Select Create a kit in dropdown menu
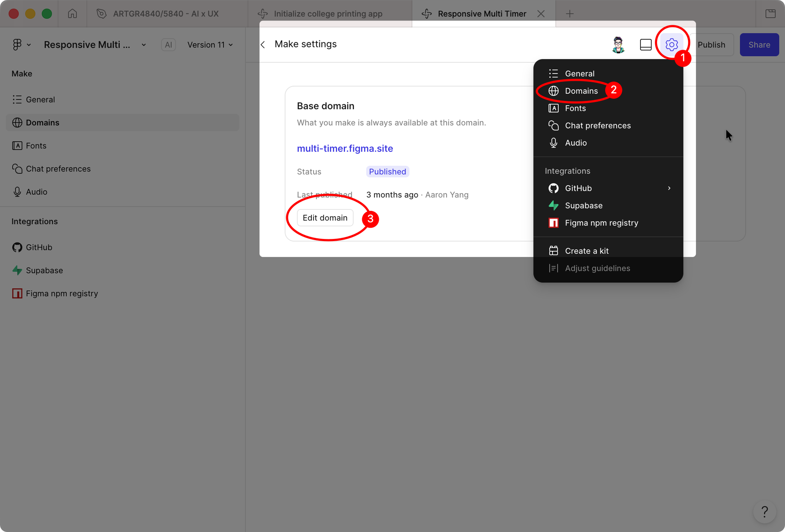Viewport: 785px width, 532px height. pos(608,251)
